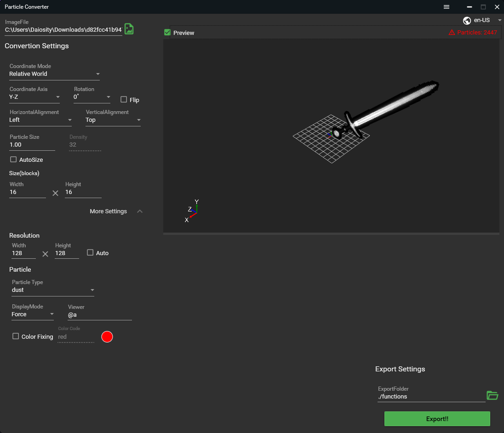Open the image file picker icon
504x433 pixels.
129,28
